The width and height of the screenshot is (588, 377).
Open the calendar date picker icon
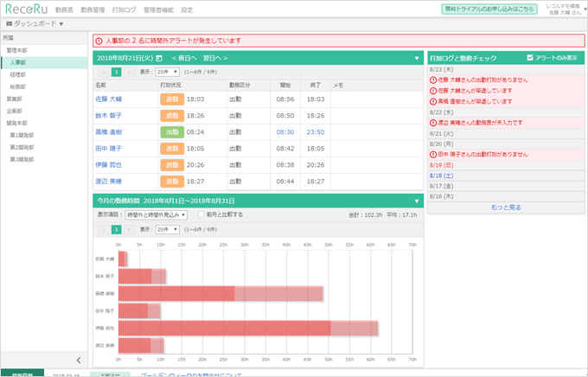coord(158,58)
